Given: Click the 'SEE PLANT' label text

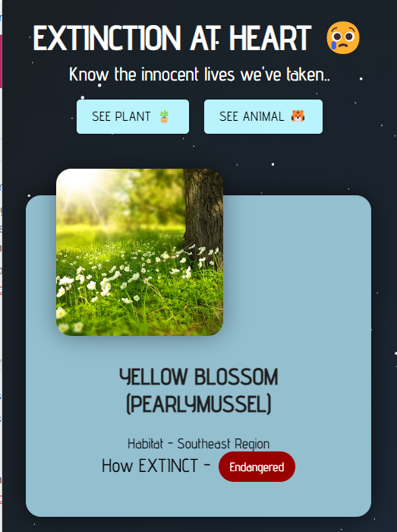Looking at the screenshot, I should point(121,116).
